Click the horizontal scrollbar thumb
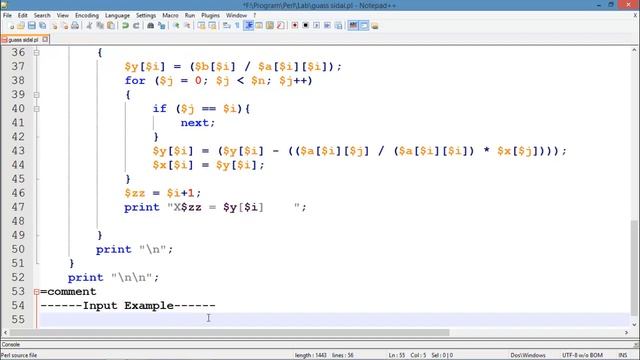 click(x=229, y=333)
